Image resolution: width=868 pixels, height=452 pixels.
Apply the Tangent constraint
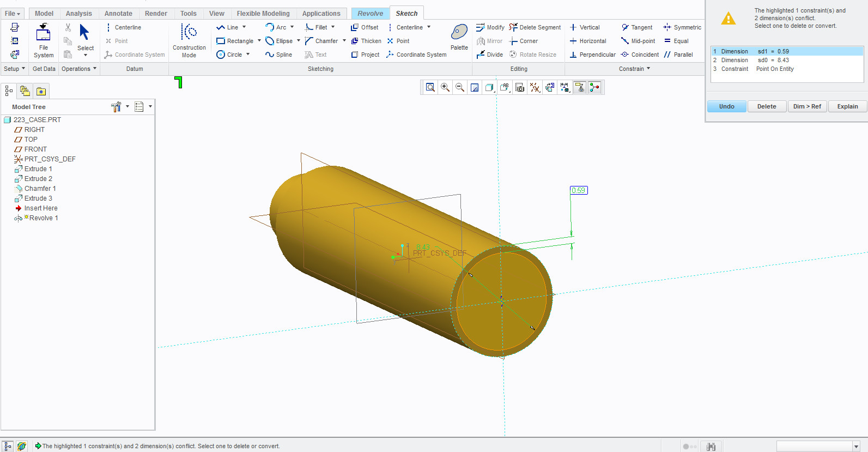point(637,27)
